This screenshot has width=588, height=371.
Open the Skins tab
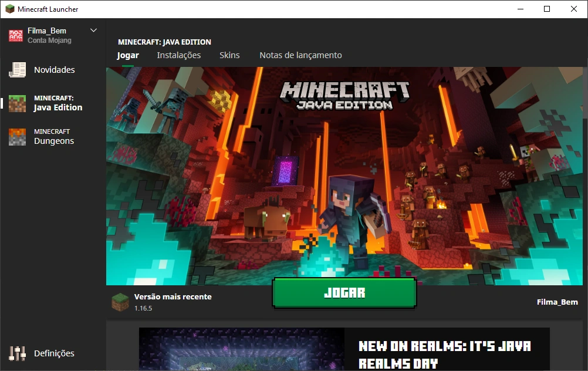click(x=229, y=55)
